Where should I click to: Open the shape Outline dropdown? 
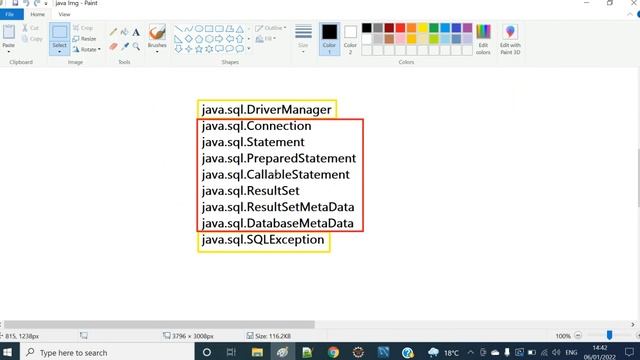click(271, 28)
